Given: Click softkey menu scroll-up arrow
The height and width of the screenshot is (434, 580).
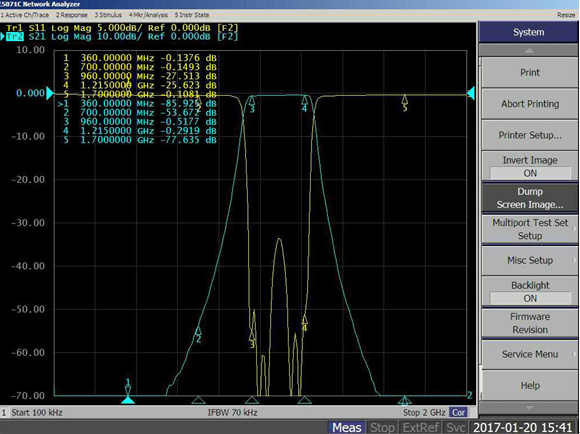Looking at the screenshot, I should [x=529, y=50].
